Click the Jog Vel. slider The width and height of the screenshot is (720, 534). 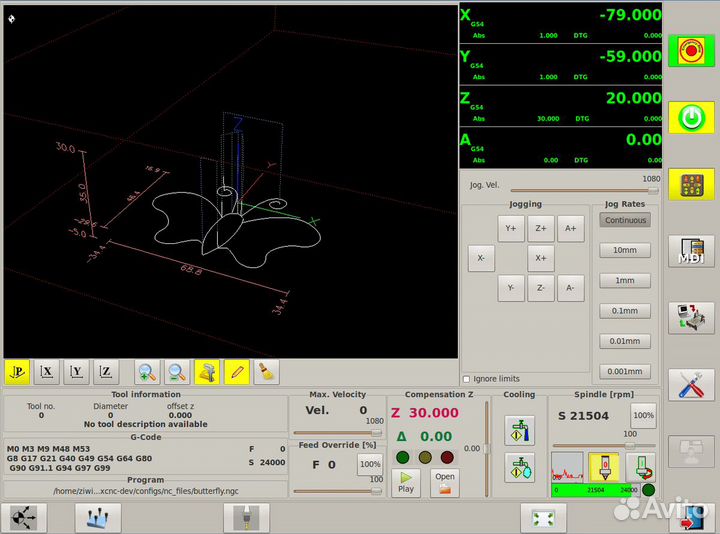coord(585,190)
